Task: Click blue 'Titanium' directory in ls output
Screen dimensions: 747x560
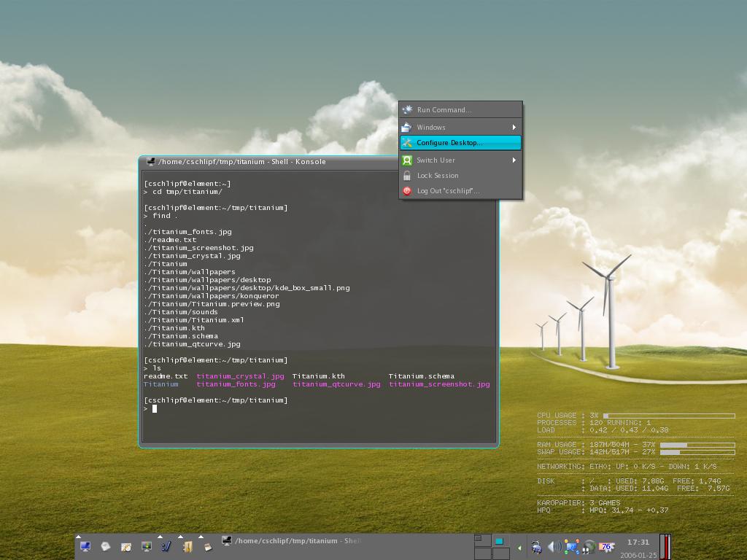Action: coord(161,384)
